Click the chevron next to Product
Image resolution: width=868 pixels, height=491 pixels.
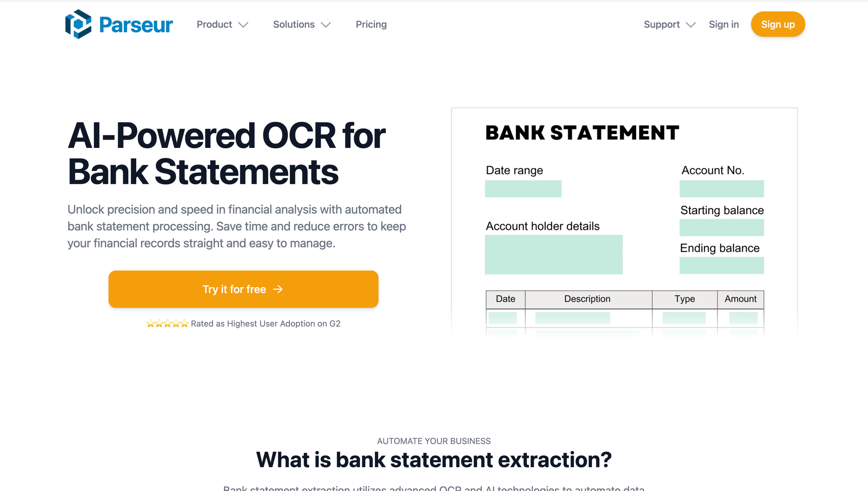243,25
